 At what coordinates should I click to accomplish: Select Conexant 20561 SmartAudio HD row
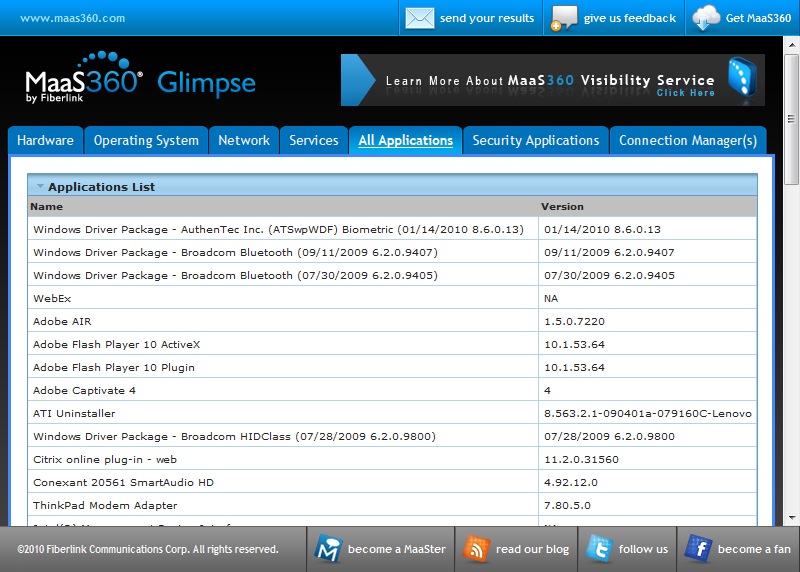point(392,482)
